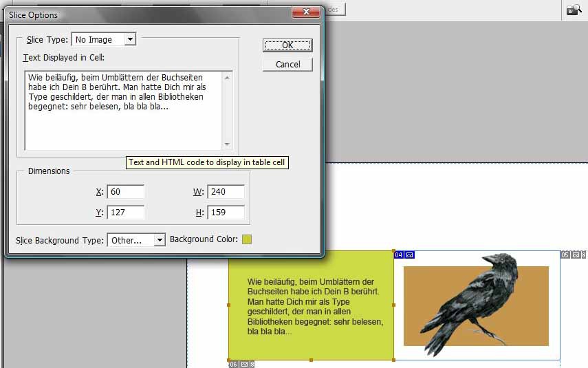Click the slice 04 number label
588x368 pixels.
coord(399,255)
